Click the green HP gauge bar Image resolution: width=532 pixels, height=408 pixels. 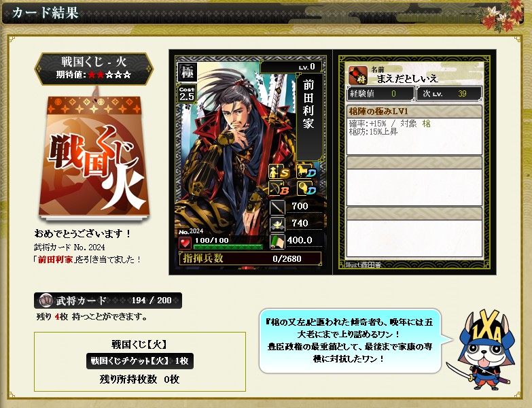[228, 247]
